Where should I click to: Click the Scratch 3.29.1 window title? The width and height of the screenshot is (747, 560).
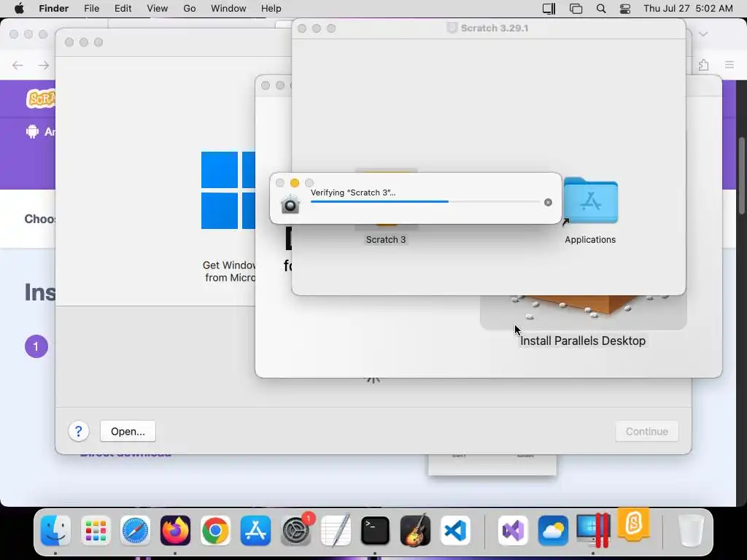click(494, 28)
